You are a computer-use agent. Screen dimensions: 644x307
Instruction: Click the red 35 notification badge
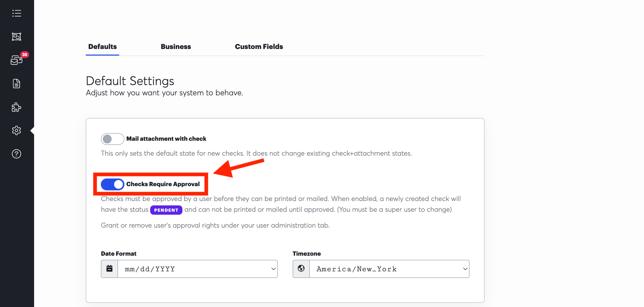coord(24,54)
